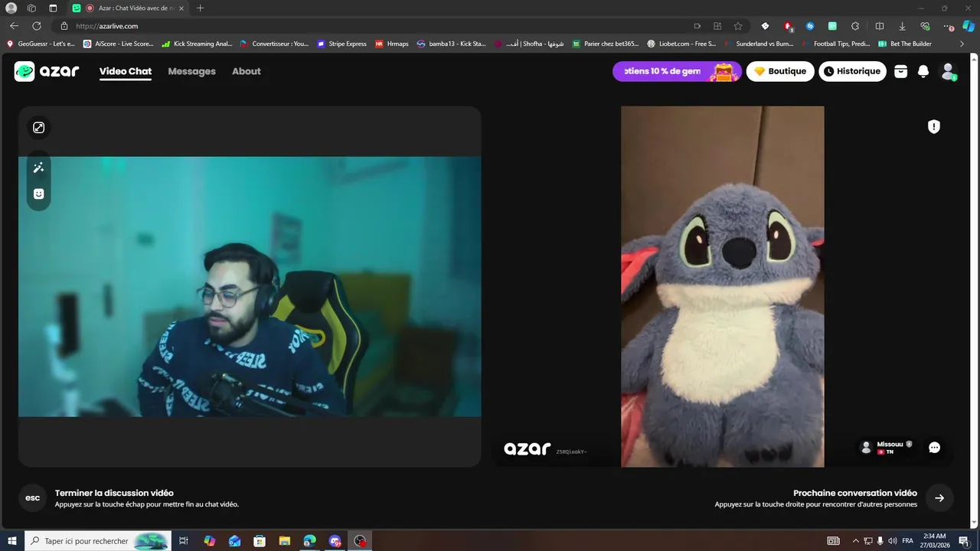Bookmark this page with the star icon
This screenshot has height=551, width=980.
(x=738, y=26)
